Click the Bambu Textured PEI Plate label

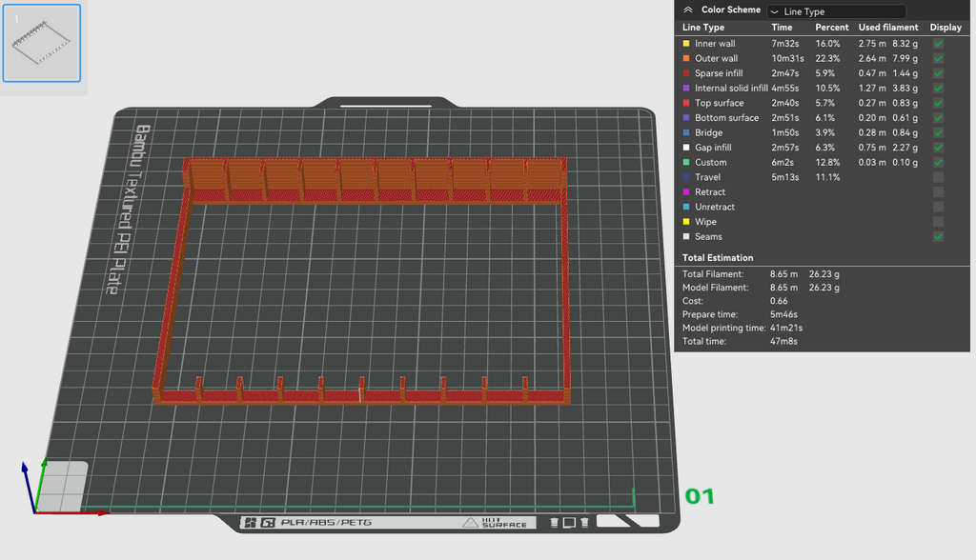pos(127,210)
